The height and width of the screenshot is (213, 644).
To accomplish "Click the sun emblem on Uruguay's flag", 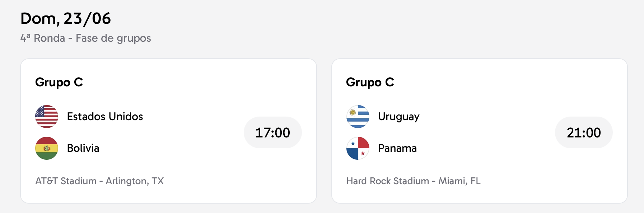I will click(x=353, y=112).
